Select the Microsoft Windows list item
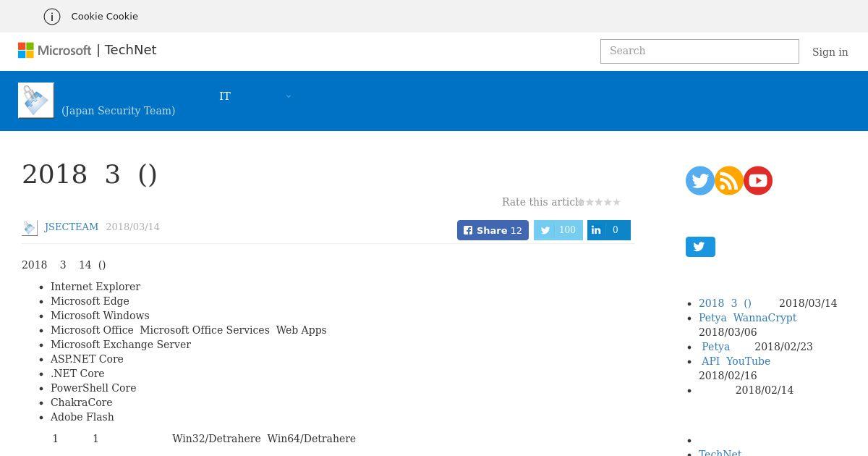 100,316
